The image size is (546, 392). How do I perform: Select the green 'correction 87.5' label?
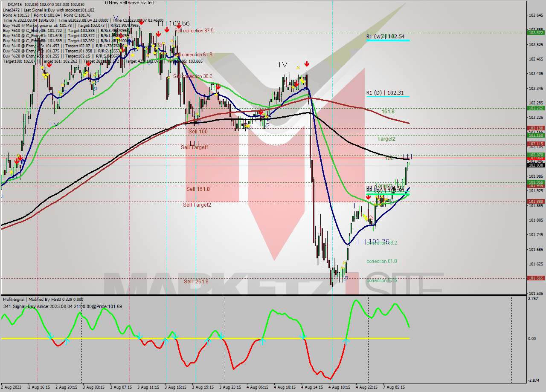[382, 280]
